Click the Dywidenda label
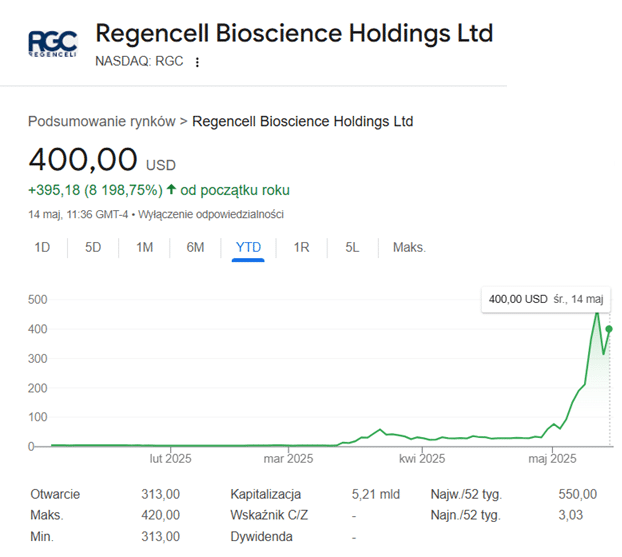The width and height of the screenshot is (622, 557). coord(261,536)
